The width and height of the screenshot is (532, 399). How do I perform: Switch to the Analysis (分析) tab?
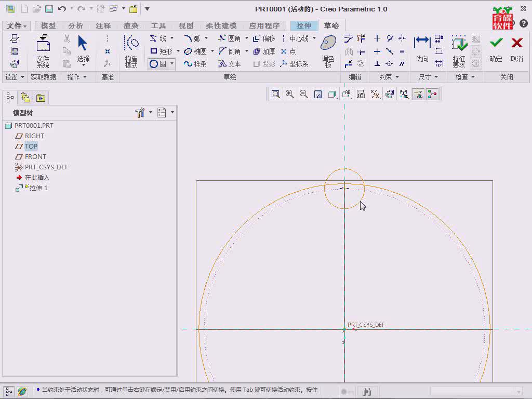(x=76, y=26)
